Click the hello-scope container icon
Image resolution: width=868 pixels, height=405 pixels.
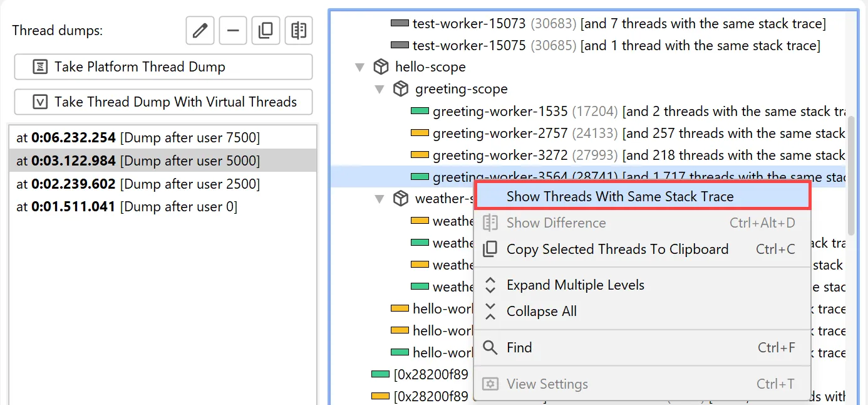(380, 66)
